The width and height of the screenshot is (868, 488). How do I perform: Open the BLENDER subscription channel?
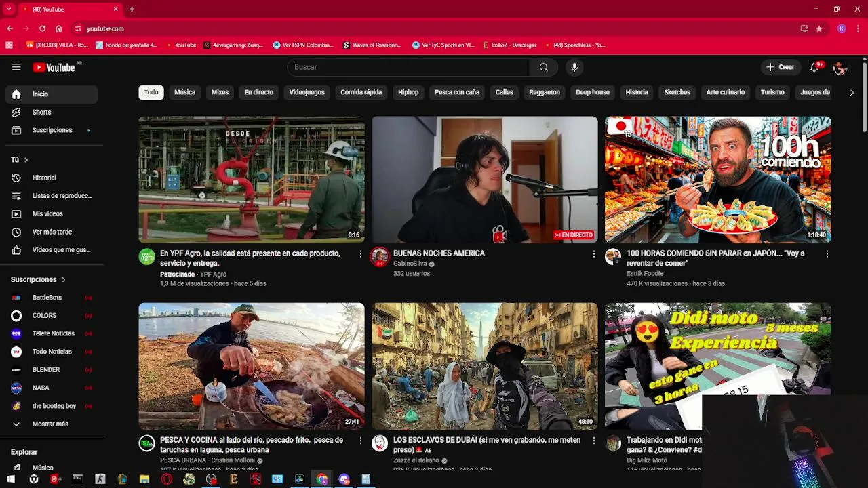(52, 370)
